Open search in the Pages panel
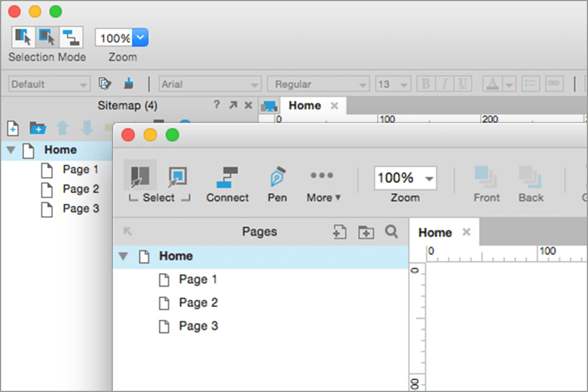Image resolution: width=588 pixels, height=392 pixels. point(392,232)
